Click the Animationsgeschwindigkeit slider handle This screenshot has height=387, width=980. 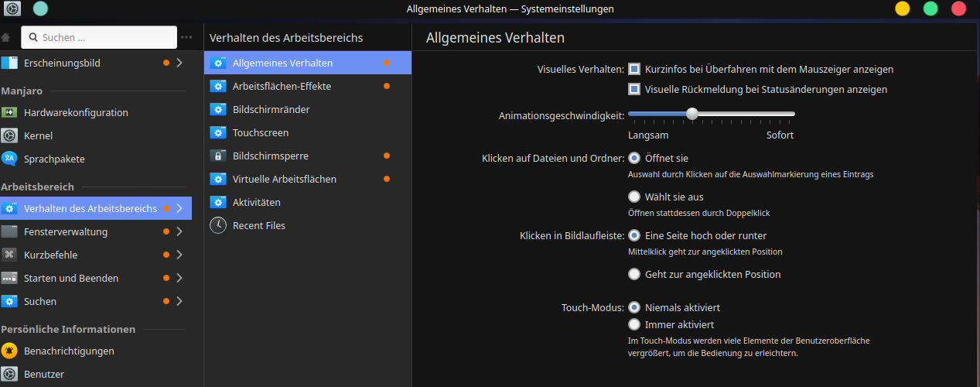coord(692,114)
